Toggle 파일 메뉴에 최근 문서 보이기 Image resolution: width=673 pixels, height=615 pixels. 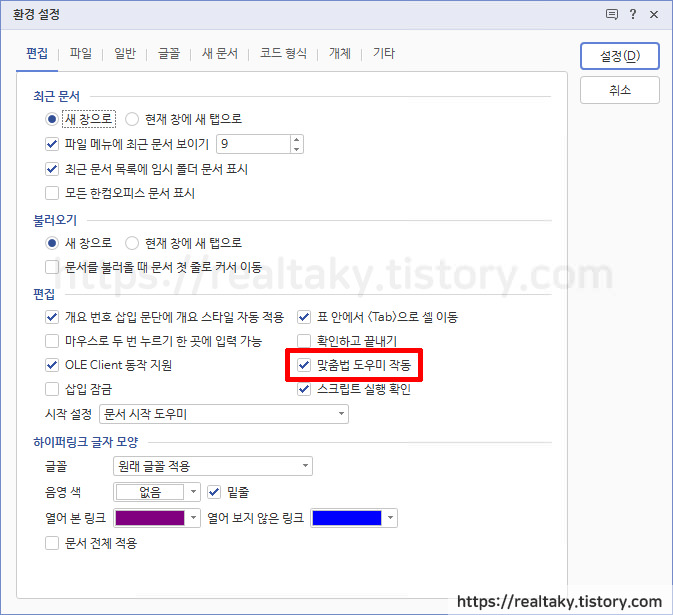[52, 144]
